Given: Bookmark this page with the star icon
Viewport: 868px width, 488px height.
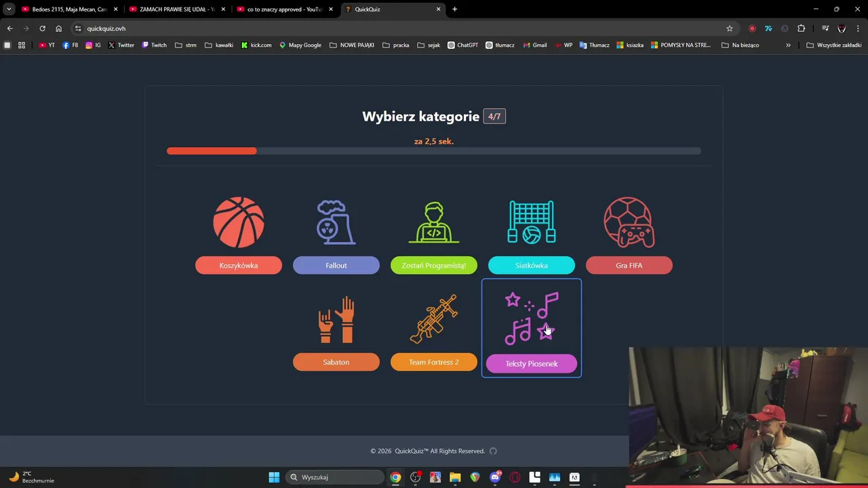Looking at the screenshot, I should pyautogui.click(x=730, y=28).
